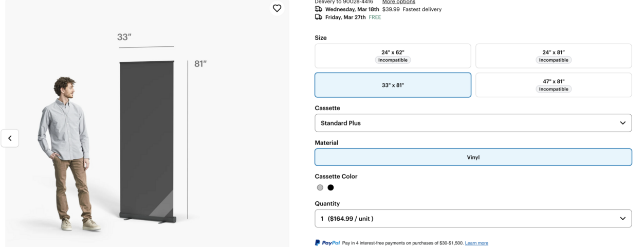Click the PayPal logo
644x247 pixels.
tap(327, 243)
